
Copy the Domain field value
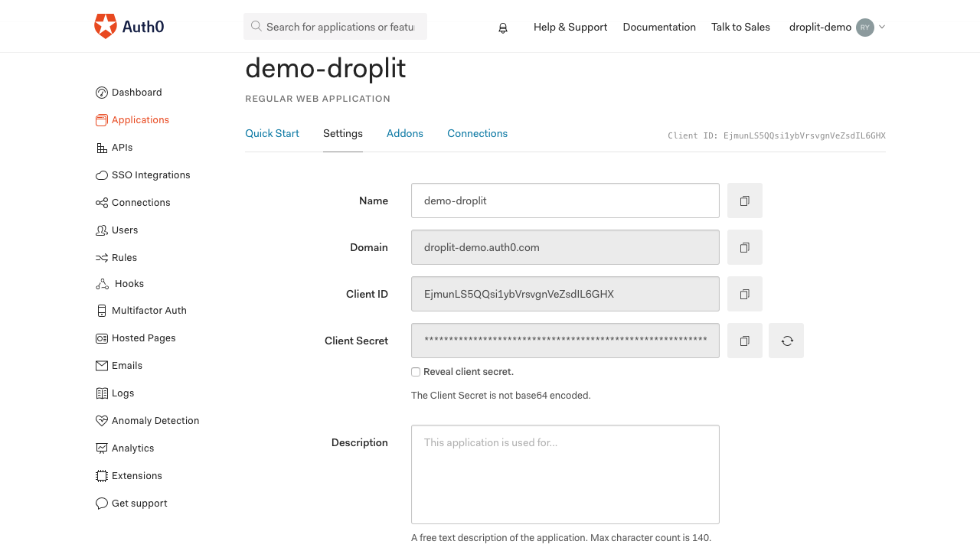coord(745,247)
